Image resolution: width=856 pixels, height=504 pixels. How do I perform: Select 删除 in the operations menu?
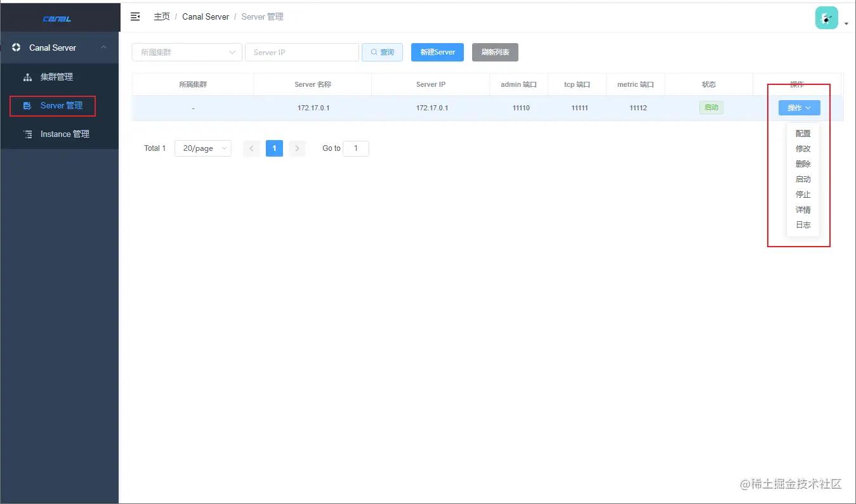click(803, 164)
